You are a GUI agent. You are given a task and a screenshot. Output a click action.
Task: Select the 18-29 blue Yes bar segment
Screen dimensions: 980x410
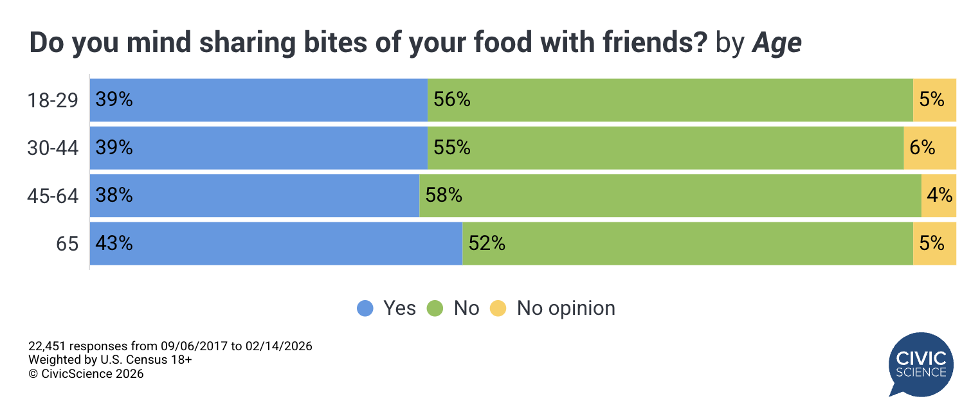click(259, 100)
